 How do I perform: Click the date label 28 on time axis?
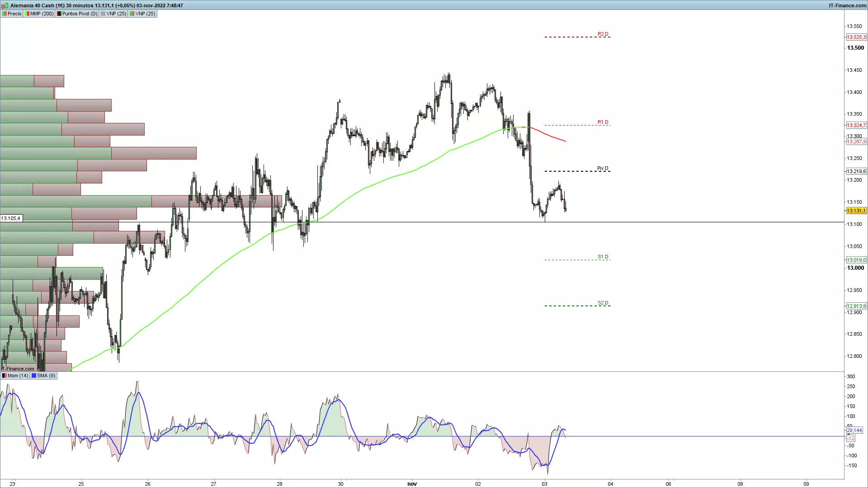point(279,483)
